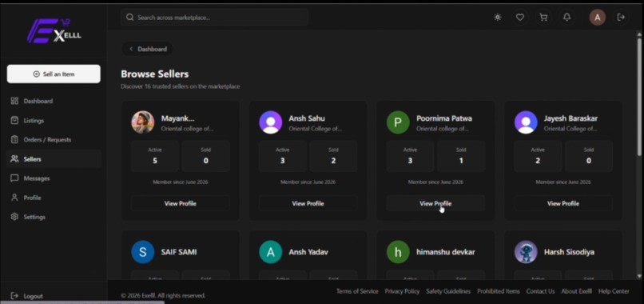Select Sellers in the sidebar
Screen dimensions: 644x304
tap(54, 158)
